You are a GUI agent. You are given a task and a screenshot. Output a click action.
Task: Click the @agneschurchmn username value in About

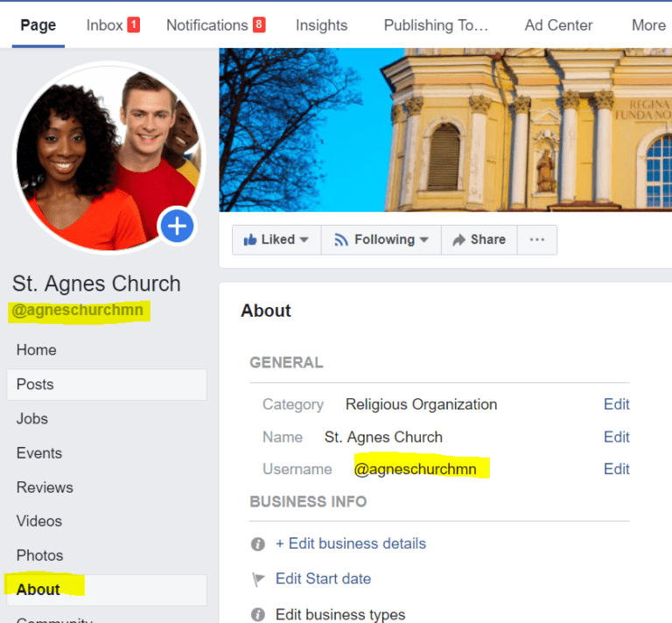coord(416,469)
